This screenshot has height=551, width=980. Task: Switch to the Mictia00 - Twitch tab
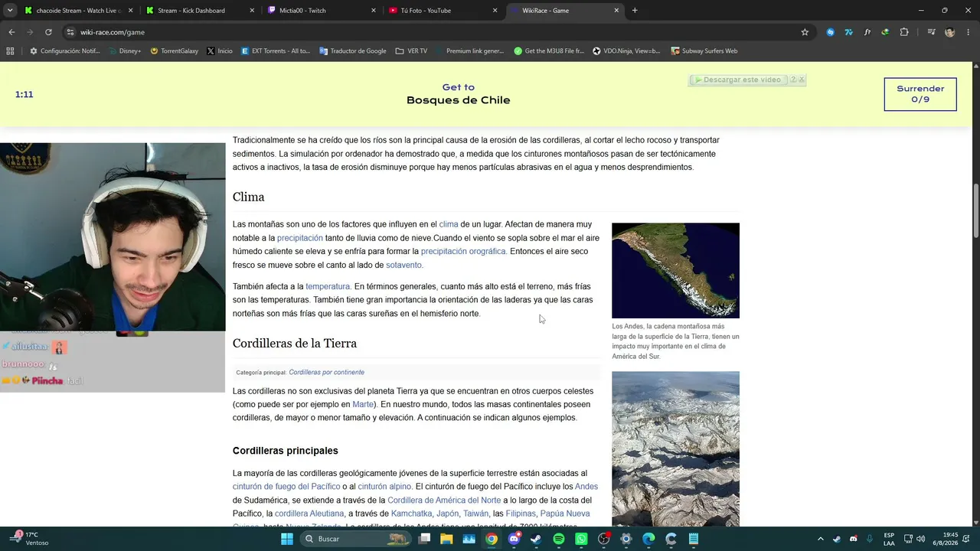(x=322, y=11)
